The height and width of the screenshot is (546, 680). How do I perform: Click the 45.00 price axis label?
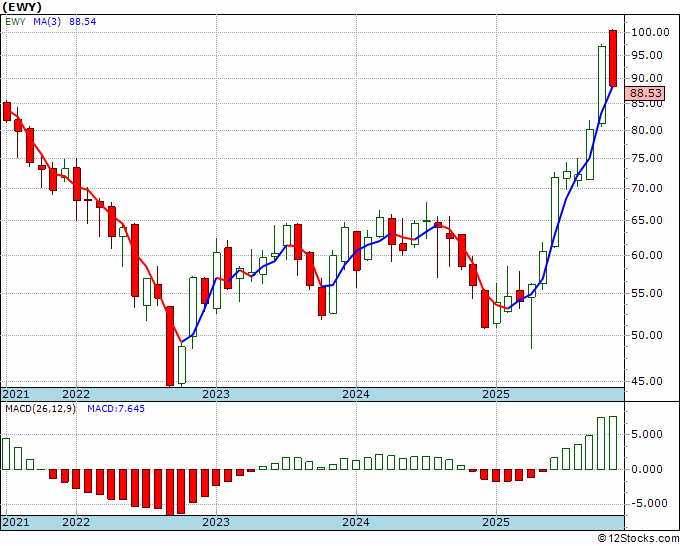coord(647,381)
